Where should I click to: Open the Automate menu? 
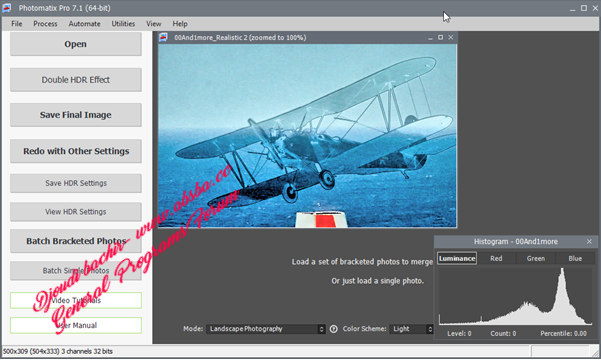point(84,24)
